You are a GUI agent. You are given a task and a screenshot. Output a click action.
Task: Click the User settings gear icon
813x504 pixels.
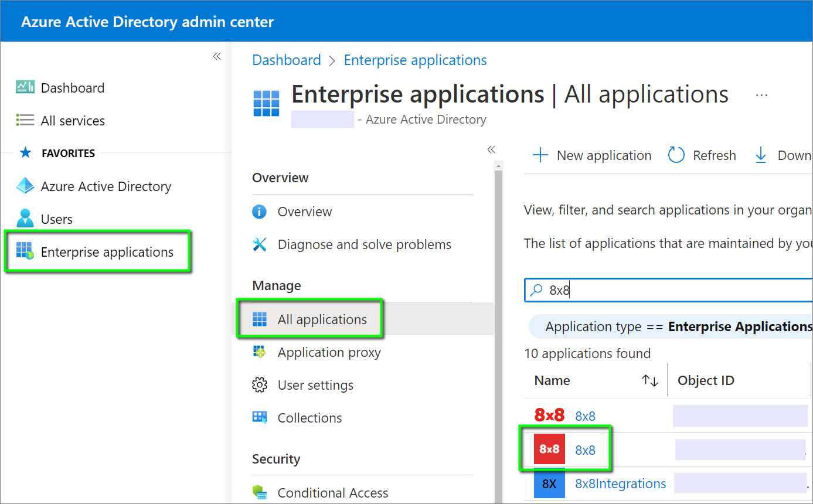[260, 385]
